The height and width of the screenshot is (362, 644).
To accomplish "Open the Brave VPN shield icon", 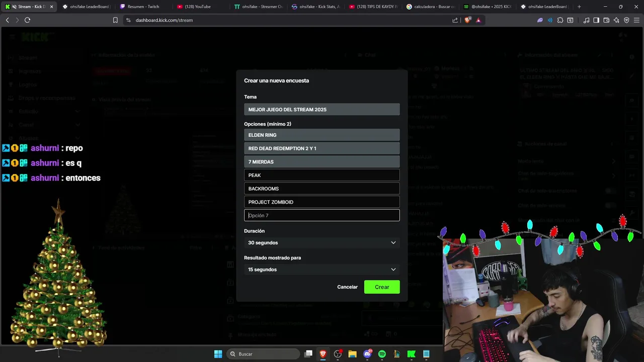I will point(626,20).
